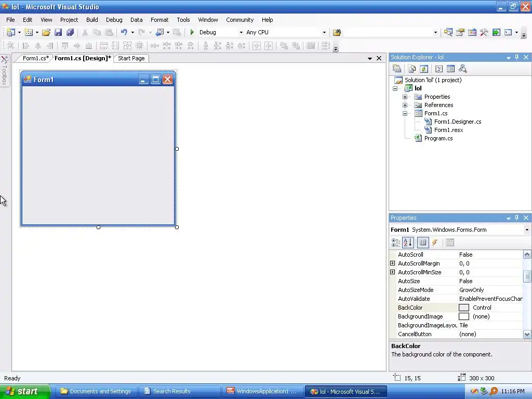
Task: Open the Form1 object selector dropdown in Properties
Action: coord(527,230)
